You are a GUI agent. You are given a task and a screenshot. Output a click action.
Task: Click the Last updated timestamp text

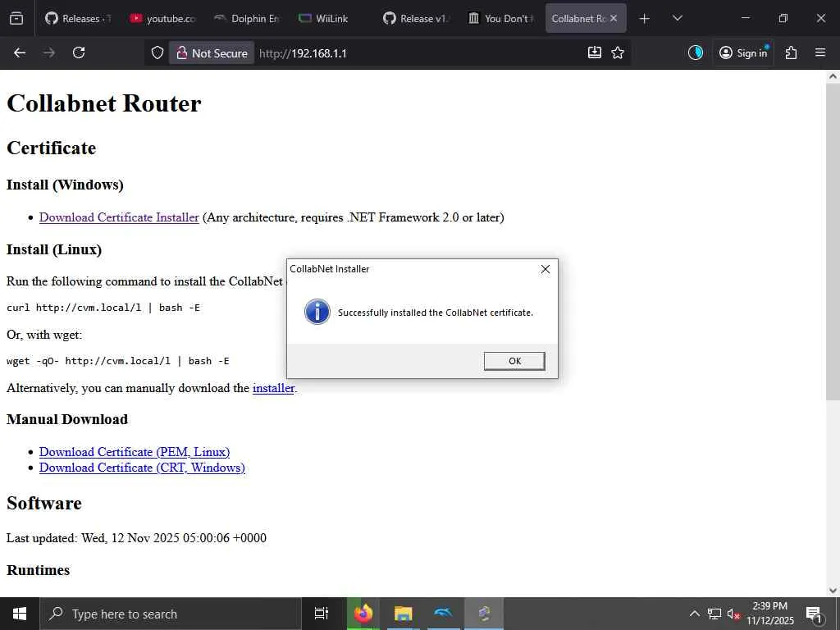click(136, 538)
